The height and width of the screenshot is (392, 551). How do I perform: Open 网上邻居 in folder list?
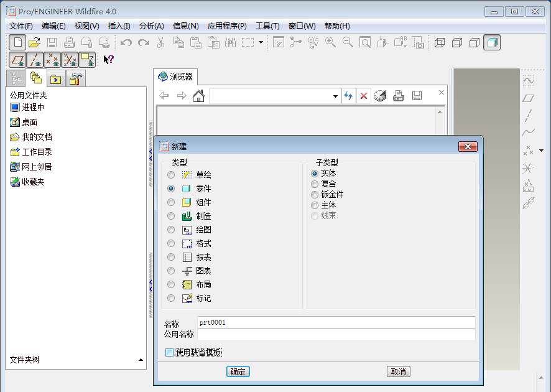click(31, 167)
